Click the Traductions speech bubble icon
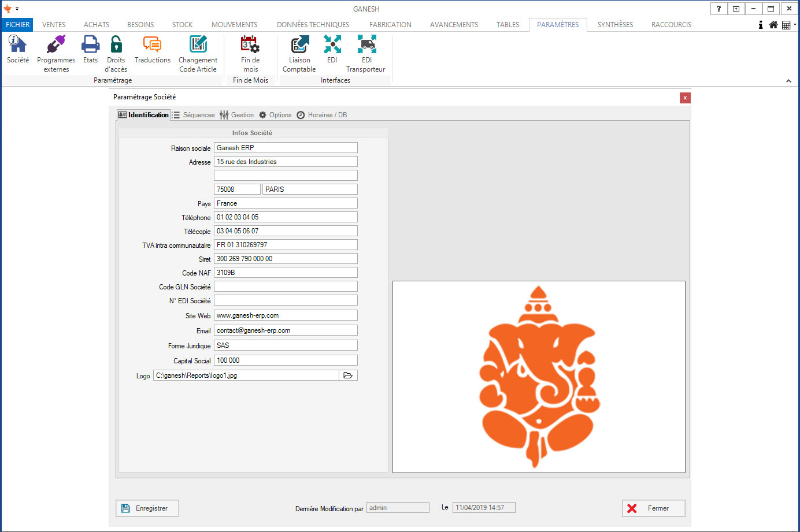Viewport: 800px width, 532px height. 152,45
